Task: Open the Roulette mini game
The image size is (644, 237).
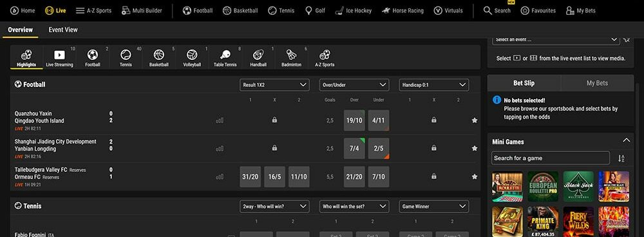Action: click(507, 187)
